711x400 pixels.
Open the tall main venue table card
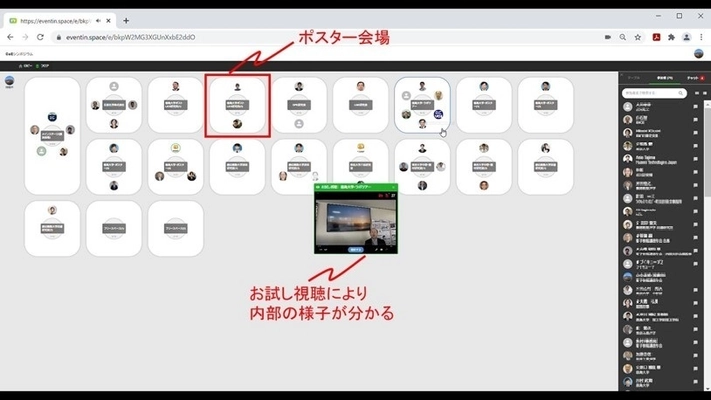52,136
